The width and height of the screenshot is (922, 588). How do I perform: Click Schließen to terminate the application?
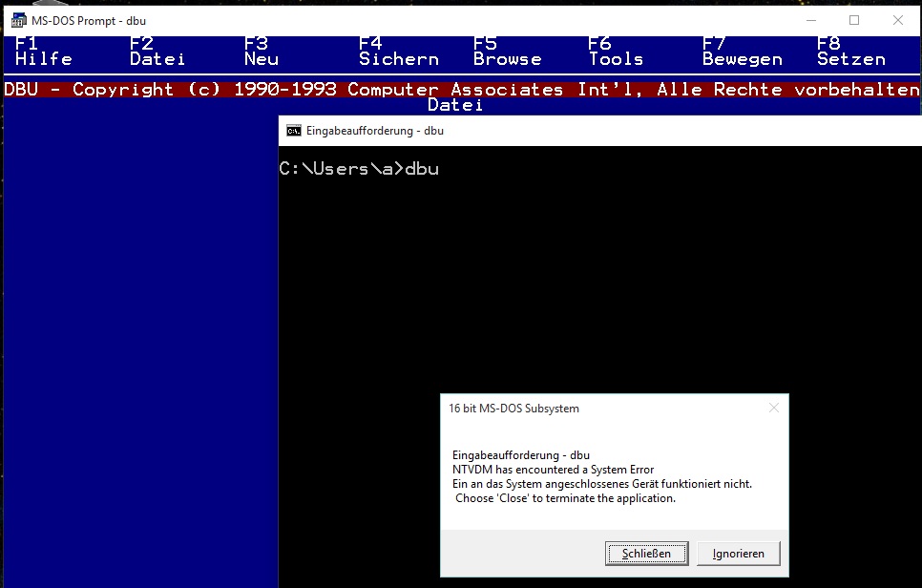coord(646,553)
